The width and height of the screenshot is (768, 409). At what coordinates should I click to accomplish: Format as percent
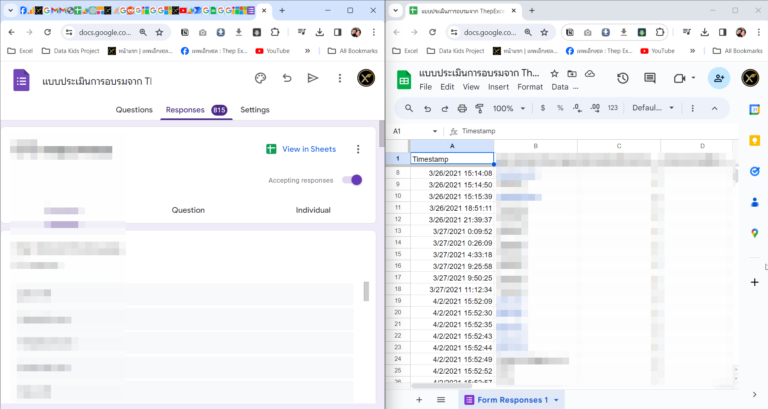(x=560, y=108)
